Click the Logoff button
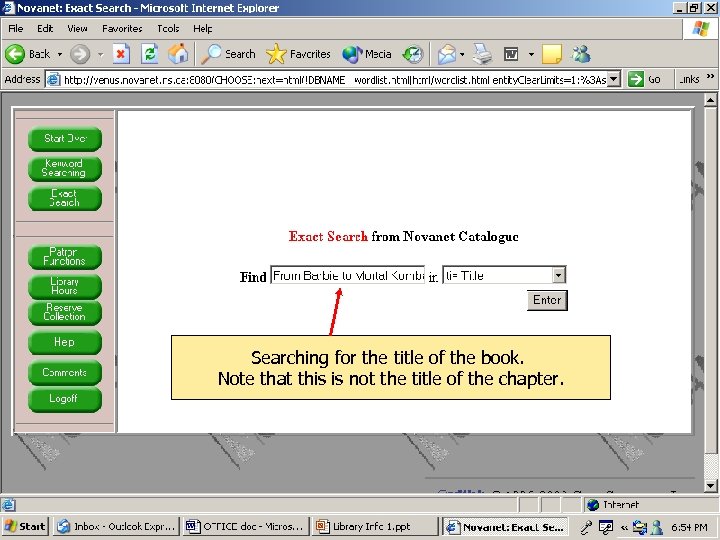Image resolution: width=720 pixels, height=540 pixels. point(65,399)
